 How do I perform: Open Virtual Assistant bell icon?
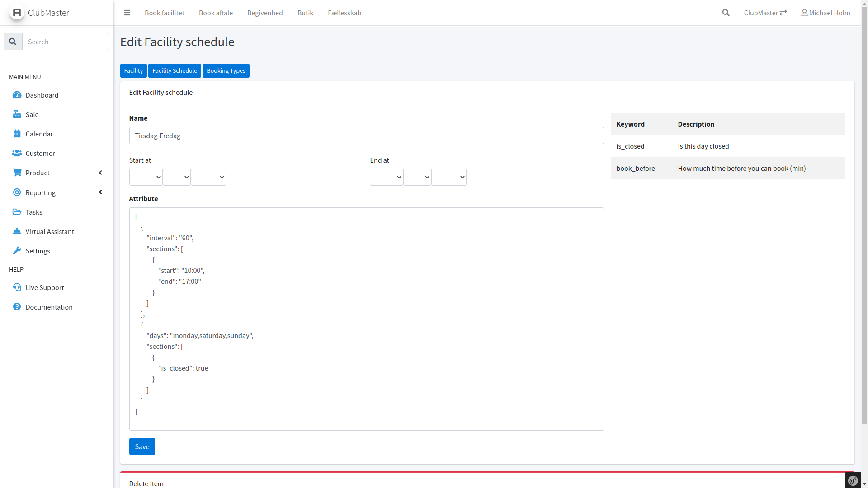[x=17, y=231]
